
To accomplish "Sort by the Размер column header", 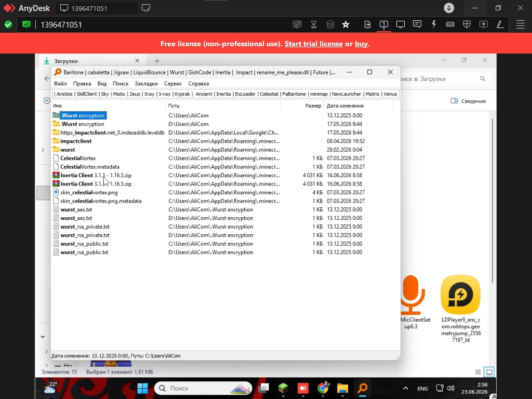I will [302, 106].
